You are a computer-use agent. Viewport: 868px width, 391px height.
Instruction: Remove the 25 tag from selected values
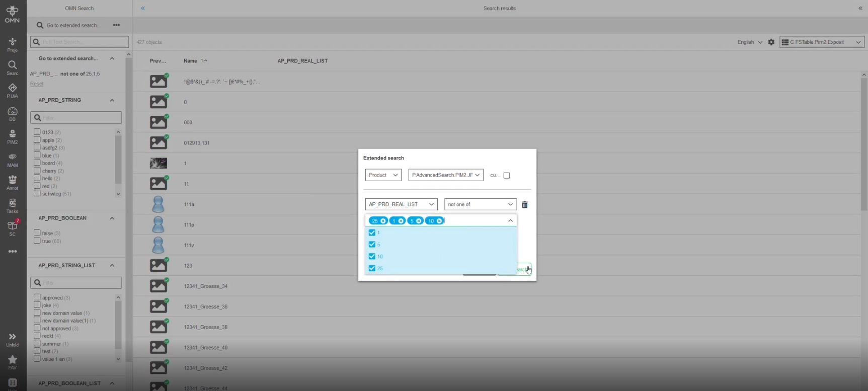(383, 221)
